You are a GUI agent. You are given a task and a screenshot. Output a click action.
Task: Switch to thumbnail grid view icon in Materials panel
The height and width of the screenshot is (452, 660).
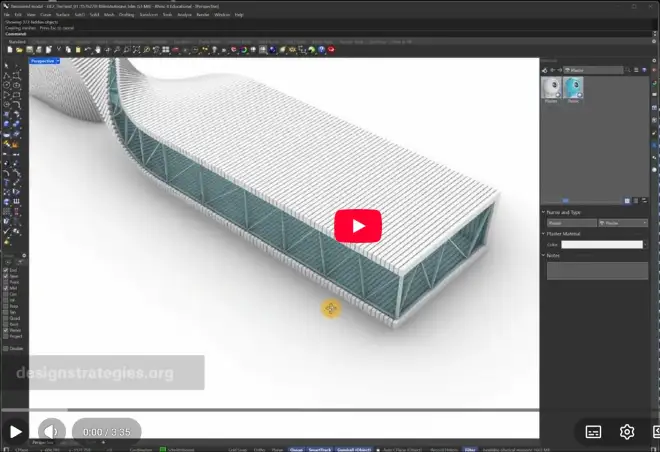pos(627,201)
